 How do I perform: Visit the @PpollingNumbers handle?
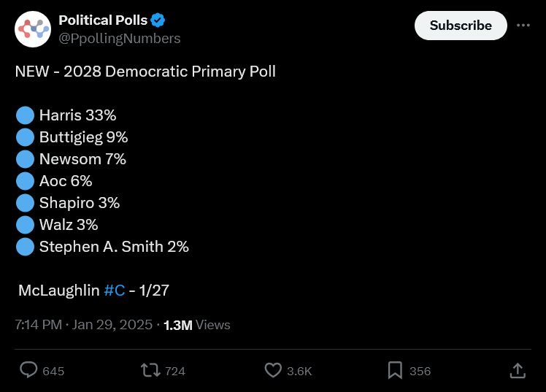(x=119, y=38)
